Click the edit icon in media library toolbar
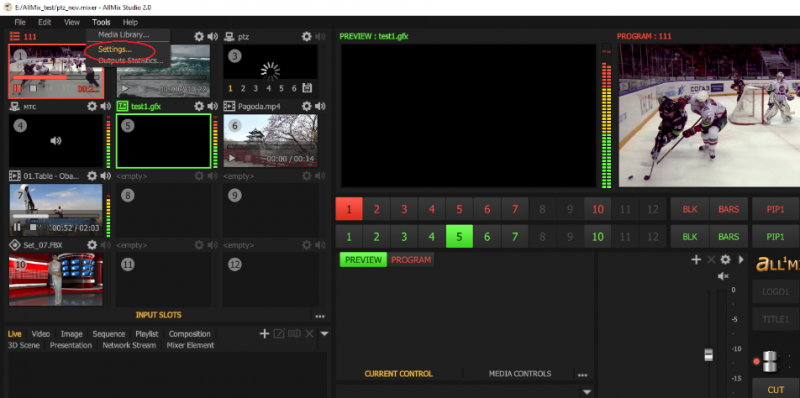Image resolution: width=800 pixels, height=398 pixels. click(279, 334)
